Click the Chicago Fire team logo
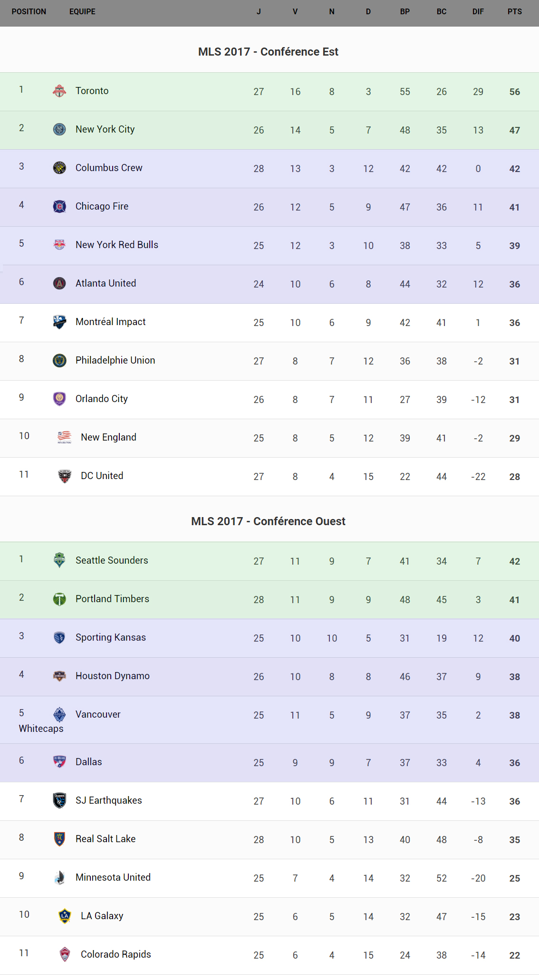Image resolution: width=539 pixels, height=980 pixels. click(x=59, y=206)
